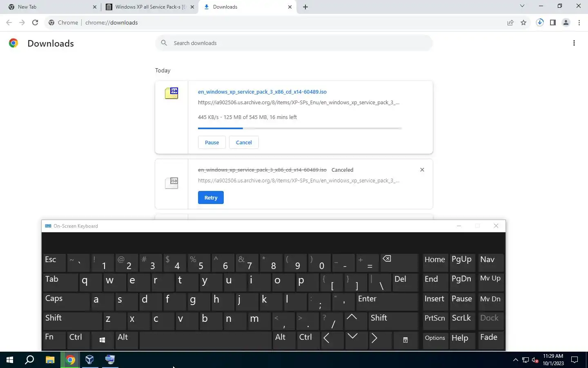Open taskbar search magnifier

tap(29, 360)
